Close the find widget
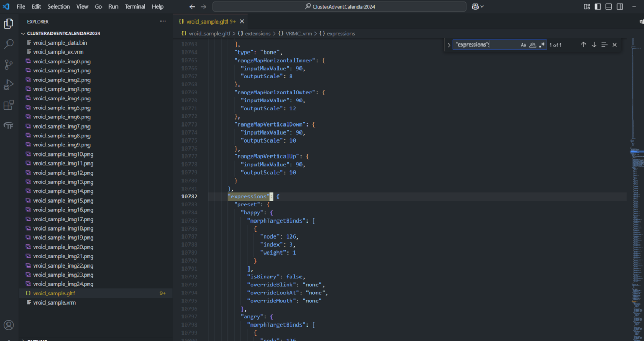 [x=614, y=45]
